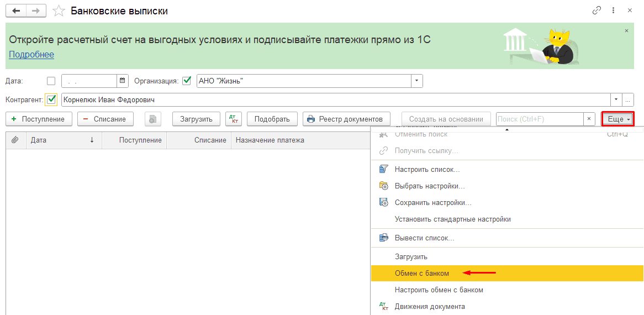Click the Поступление button

pos(39,119)
